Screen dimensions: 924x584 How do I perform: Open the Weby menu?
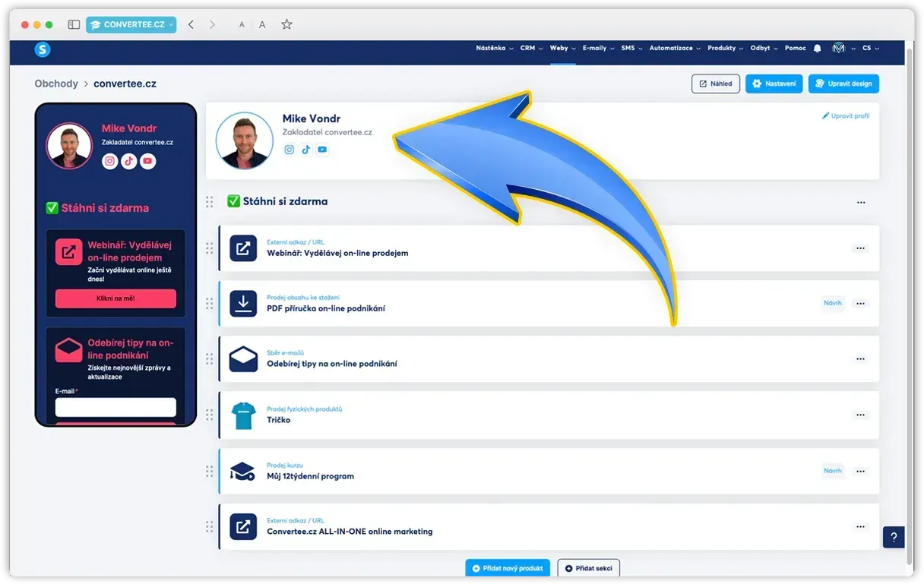(x=563, y=48)
